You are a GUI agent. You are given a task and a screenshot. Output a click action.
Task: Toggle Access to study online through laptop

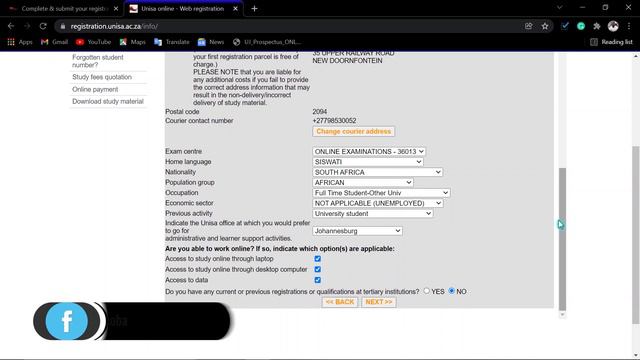click(318, 259)
